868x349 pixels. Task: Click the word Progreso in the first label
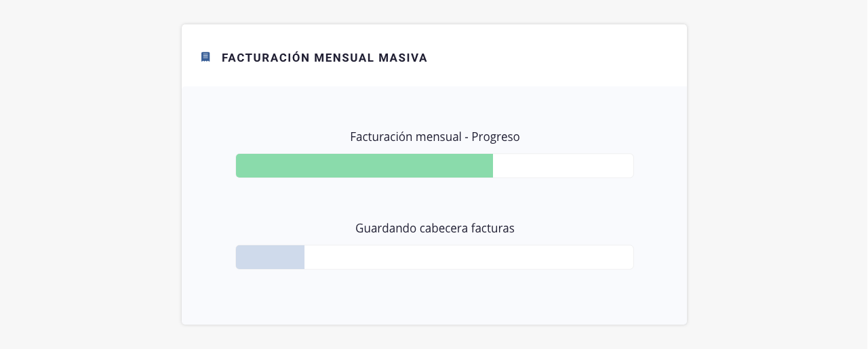pyautogui.click(x=496, y=137)
